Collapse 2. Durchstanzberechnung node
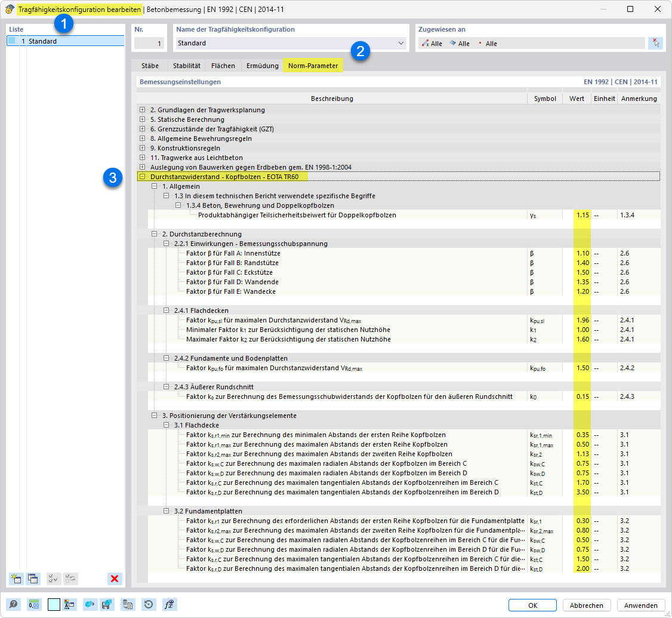The height and width of the screenshot is (618, 672). [x=155, y=233]
